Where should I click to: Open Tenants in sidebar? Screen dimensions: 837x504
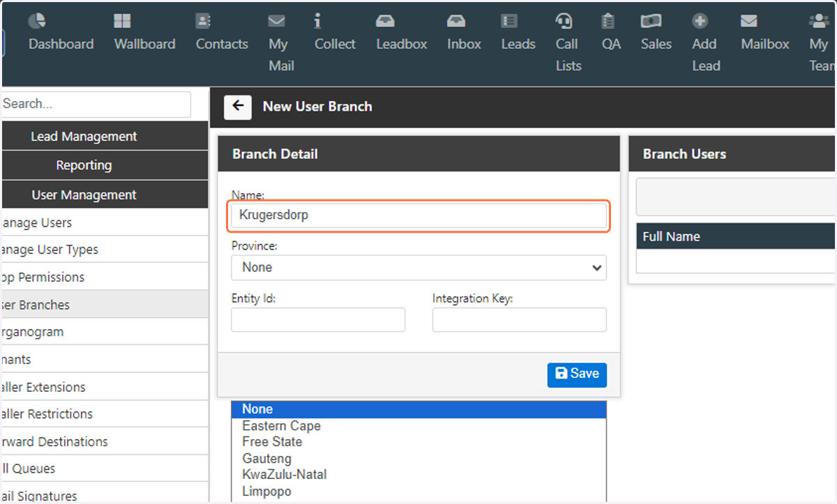pyautogui.click(x=105, y=360)
